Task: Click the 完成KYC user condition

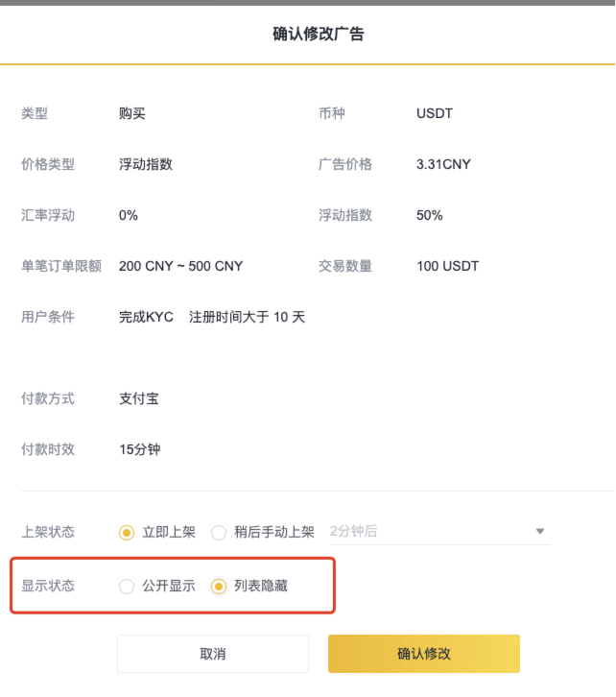Action: click(x=146, y=317)
